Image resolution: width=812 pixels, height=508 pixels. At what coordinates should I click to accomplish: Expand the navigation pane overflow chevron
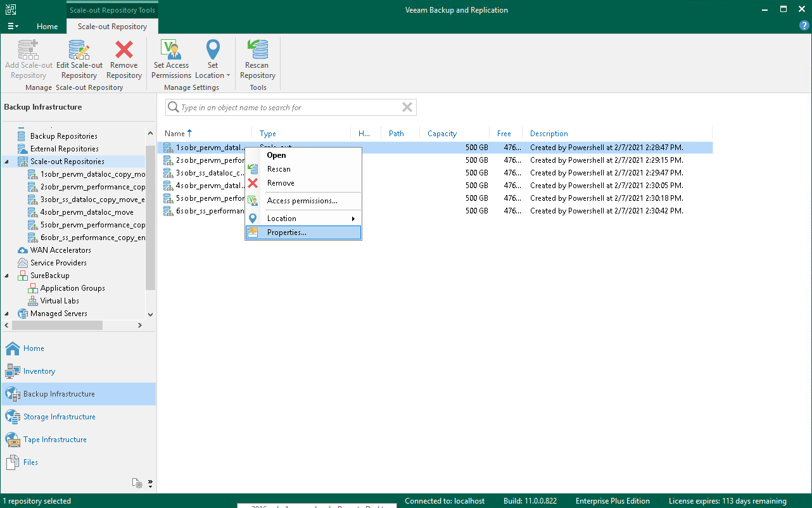[x=151, y=484]
